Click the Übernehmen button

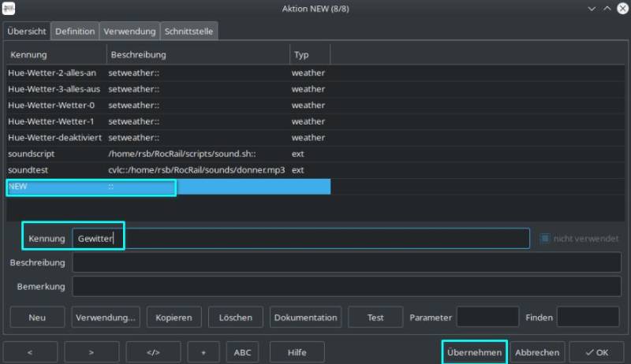(473, 352)
